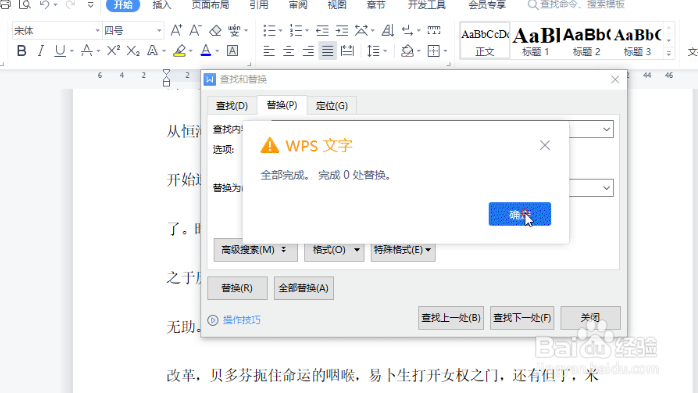Center align text

click(288, 51)
